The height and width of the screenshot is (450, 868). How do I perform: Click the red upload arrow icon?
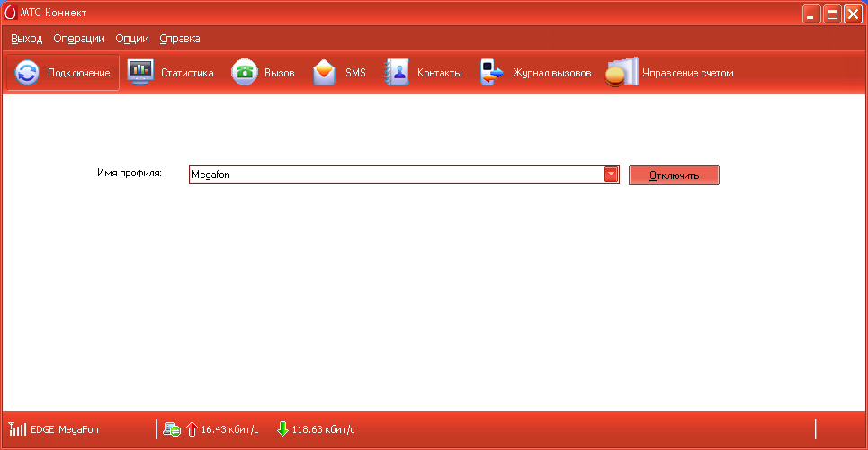(192, 429)
